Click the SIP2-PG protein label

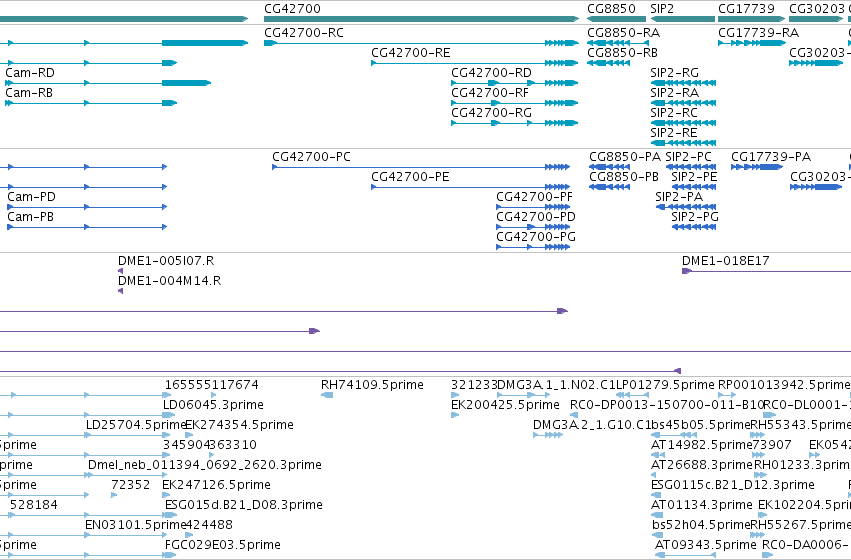[x=695, y=217]
